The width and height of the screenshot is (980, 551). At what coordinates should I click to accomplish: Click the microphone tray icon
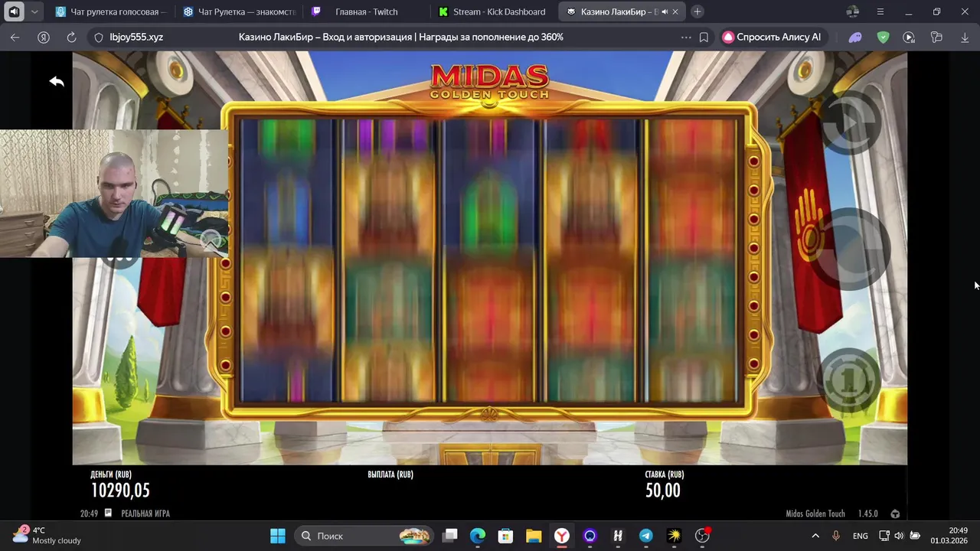pos(836,536)
